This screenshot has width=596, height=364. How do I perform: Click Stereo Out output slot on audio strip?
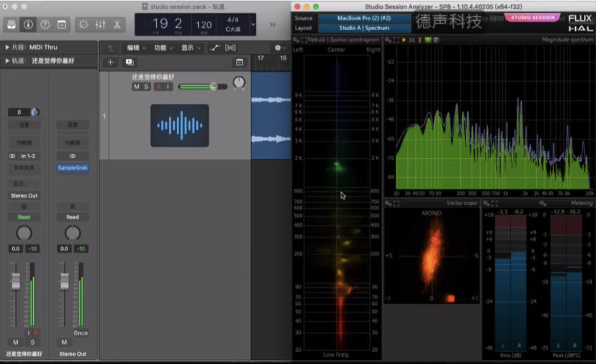[24, 196]
